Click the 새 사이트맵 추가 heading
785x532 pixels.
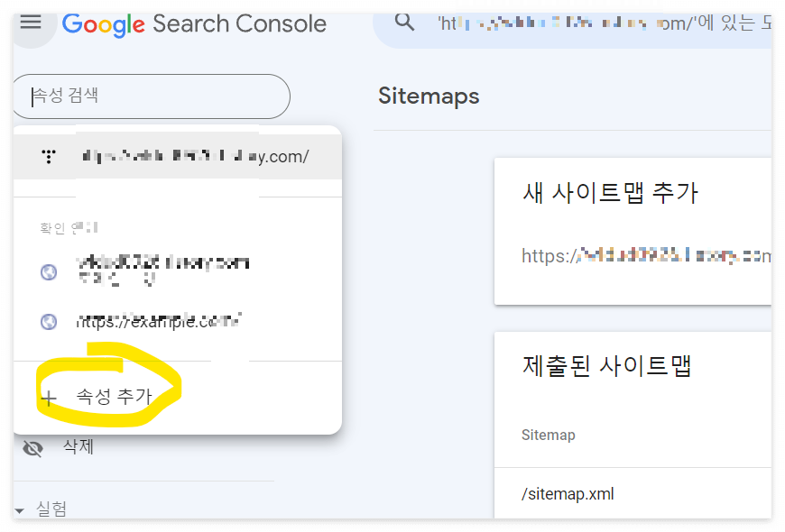click(x=610, y=193)
